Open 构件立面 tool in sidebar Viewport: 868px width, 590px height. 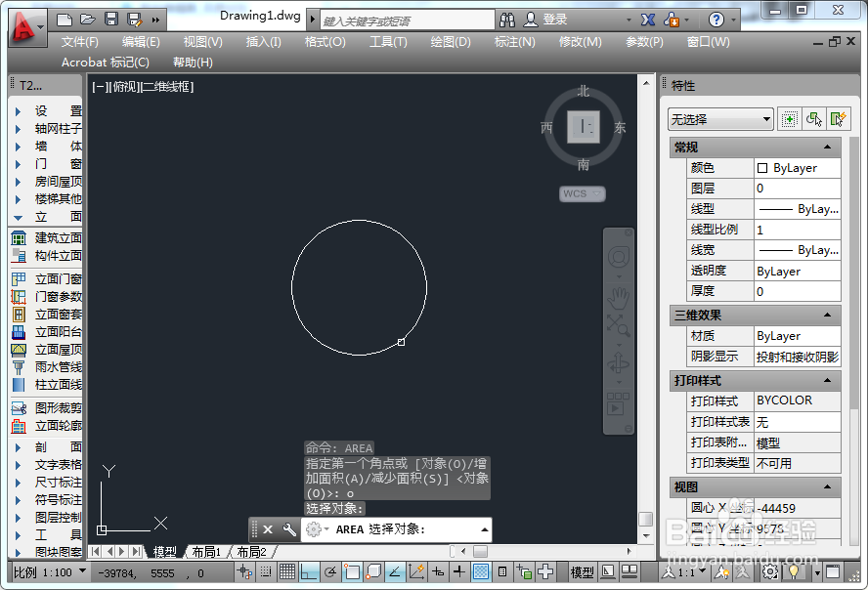pyautogui.click(x=46, y=256)
